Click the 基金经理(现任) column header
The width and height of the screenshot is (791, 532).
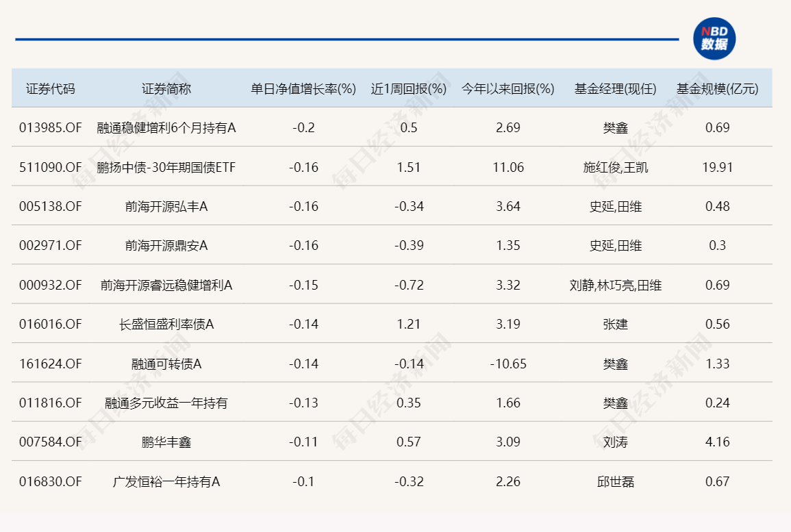[615, 89]
